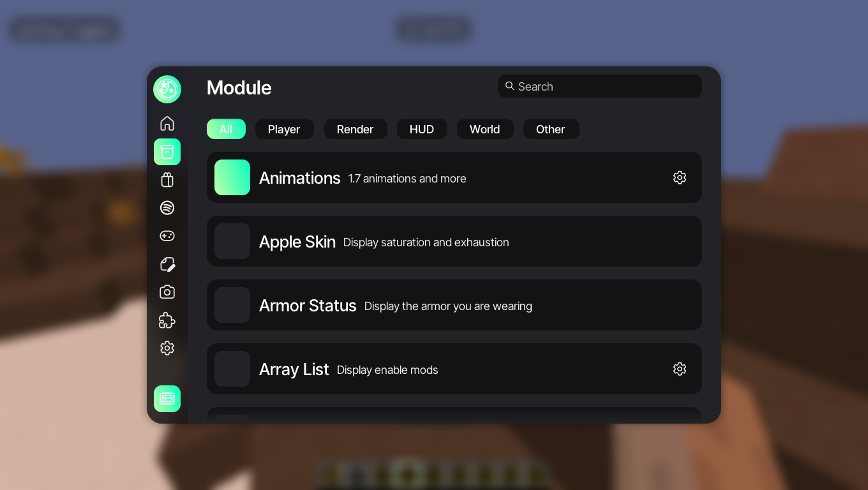
Task: Disable the Animations module toggle
Action: (x=232, y=177)
